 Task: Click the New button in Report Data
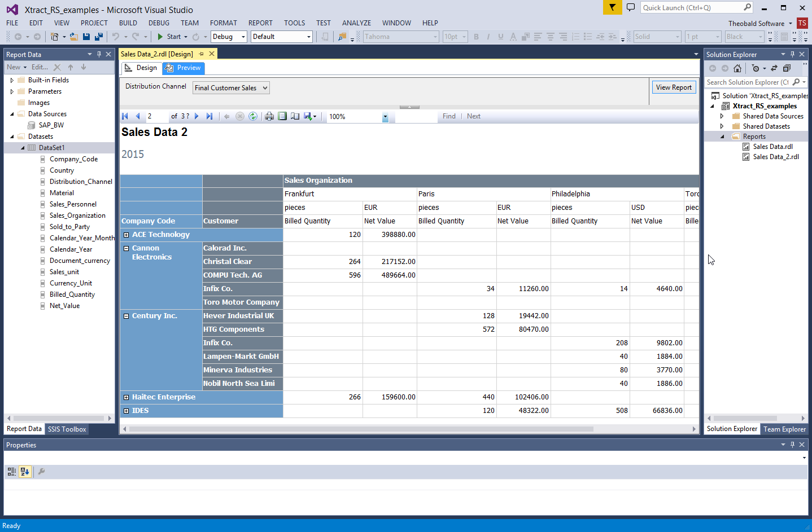[x=16, y=67]
